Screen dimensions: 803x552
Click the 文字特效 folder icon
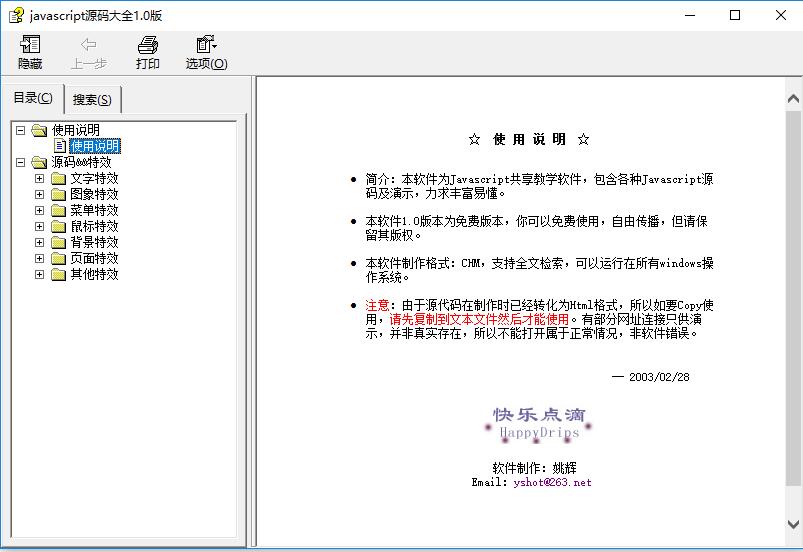pyautogui.click(x=58, y=179)
